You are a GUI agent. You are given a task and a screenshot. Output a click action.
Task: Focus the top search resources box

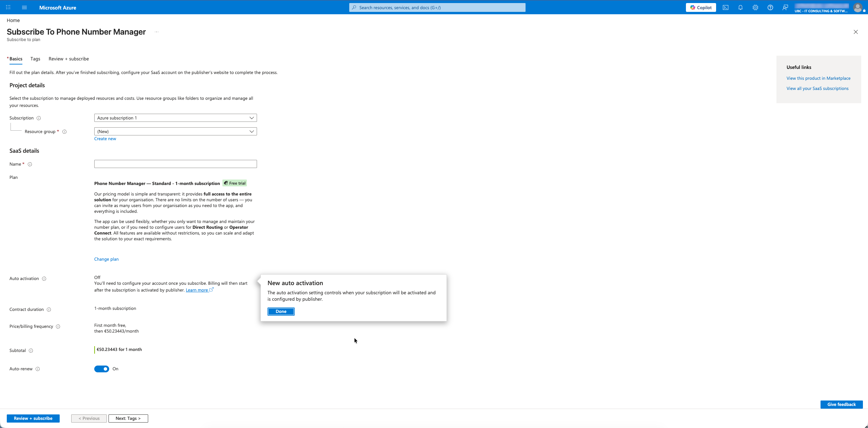(x=437, y=7)
